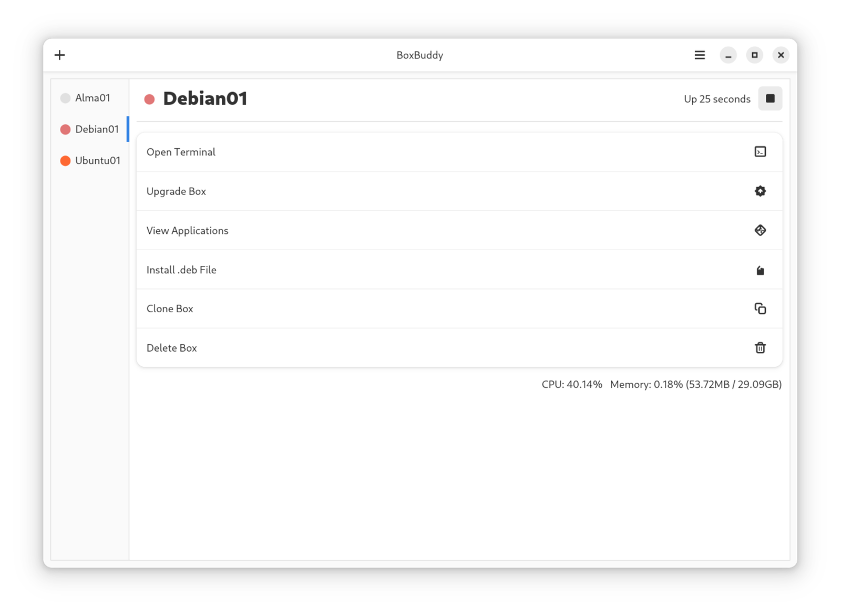This screenshot has width=841, height=616.
Task: Create a new box with the plus icon
Action: 59,55
